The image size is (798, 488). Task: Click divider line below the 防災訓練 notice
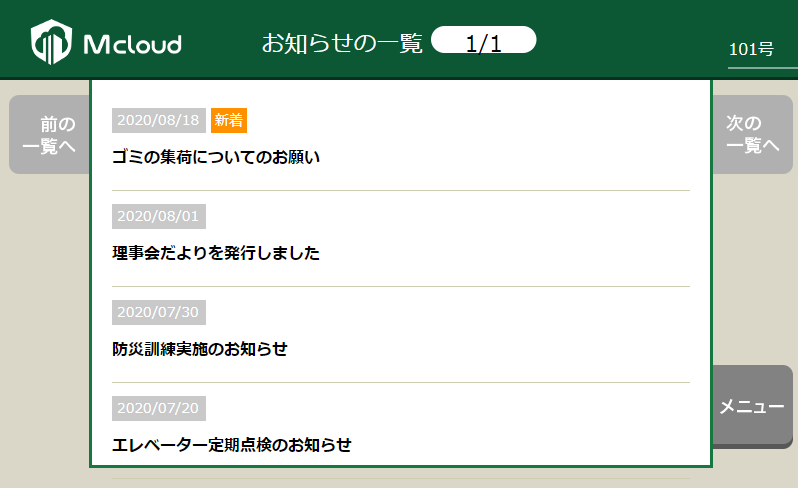click(400, 382)
